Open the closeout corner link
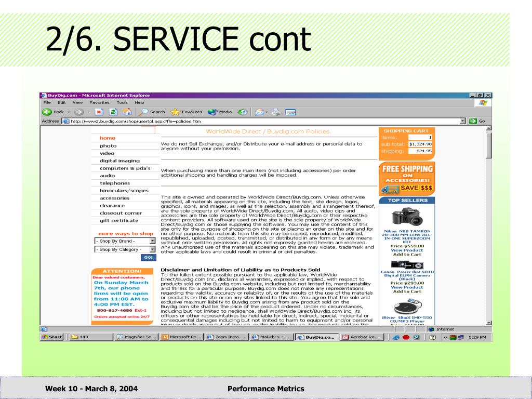The image size is (532, 399). [x=121, y=213]
